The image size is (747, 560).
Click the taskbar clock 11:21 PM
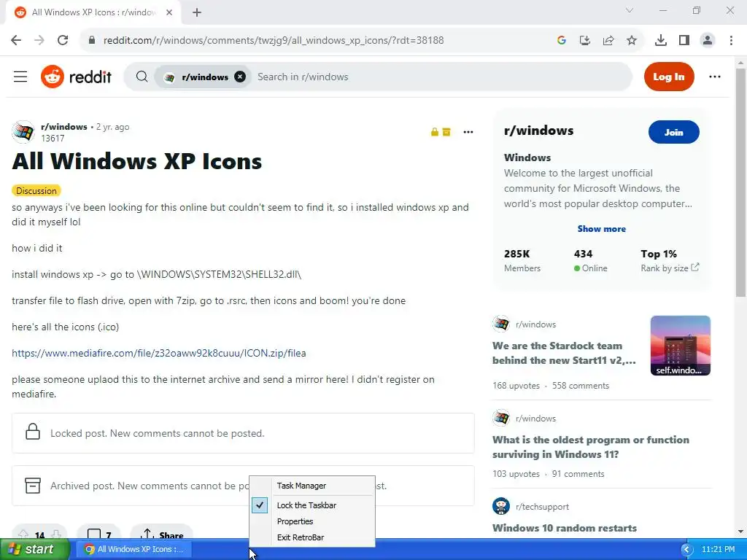tap(719, 549)
